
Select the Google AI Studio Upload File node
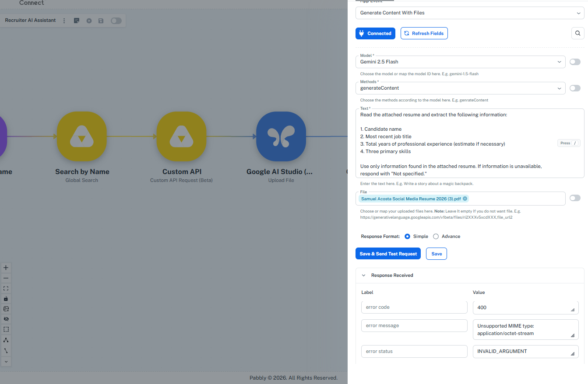pos(281,136)
